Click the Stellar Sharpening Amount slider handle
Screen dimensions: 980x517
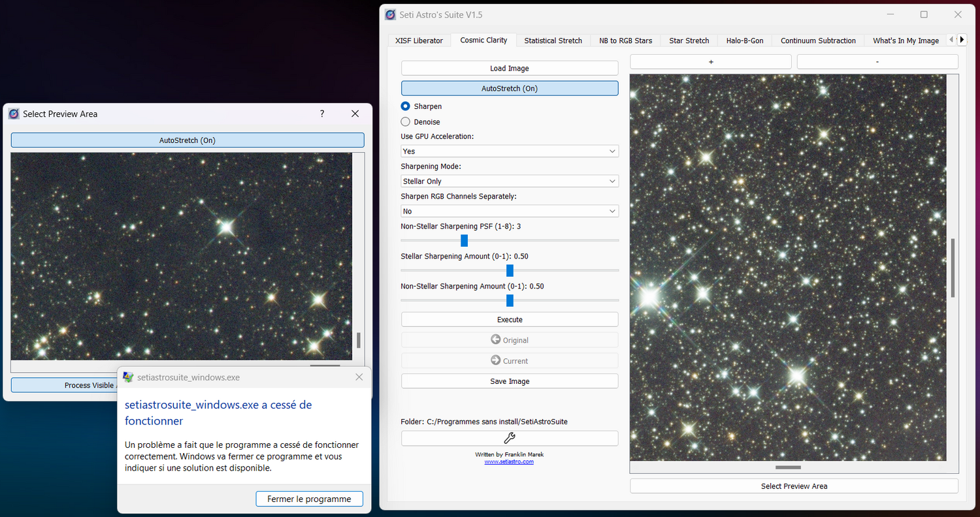(x=510, y=270)
